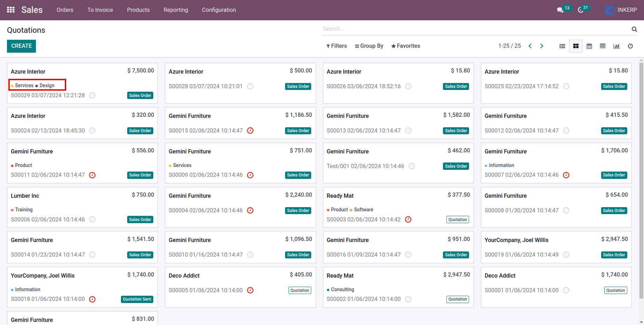This screenshot has height=325, width=644.
Task: Click blue Information tag on S00007 card
Action: [x=499, y=165]
